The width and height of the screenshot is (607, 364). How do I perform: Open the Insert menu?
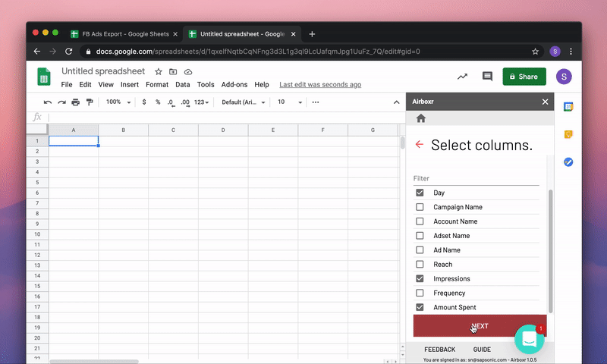click(x=130, y=84)
